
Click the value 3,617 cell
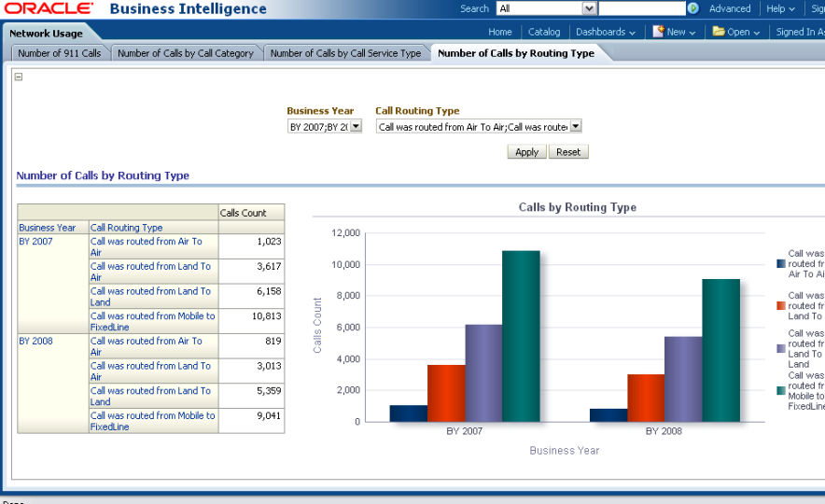[251, 272]
